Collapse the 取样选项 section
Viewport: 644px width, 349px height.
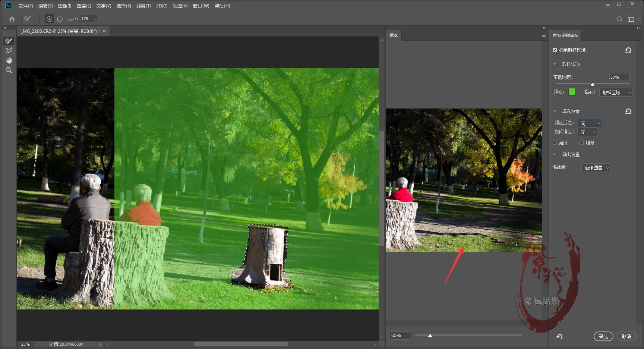coord(555,64)
